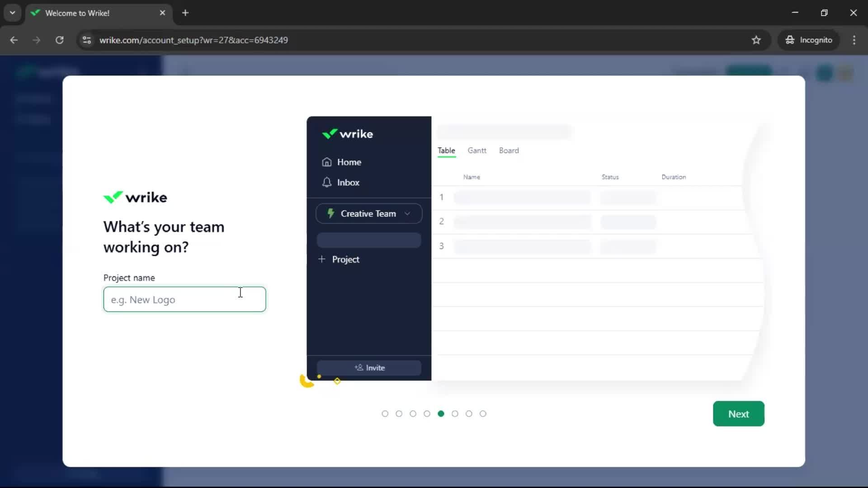This screenshot has width=868, height=488.
Task: Click the Name column header
Action: [x=472, y=177]
